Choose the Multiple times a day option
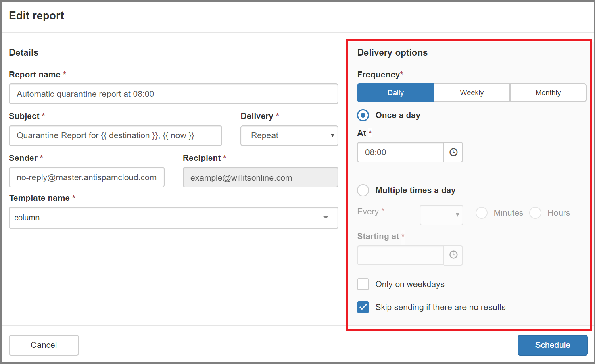Screen dimensions: 595x364 (363, 190)
